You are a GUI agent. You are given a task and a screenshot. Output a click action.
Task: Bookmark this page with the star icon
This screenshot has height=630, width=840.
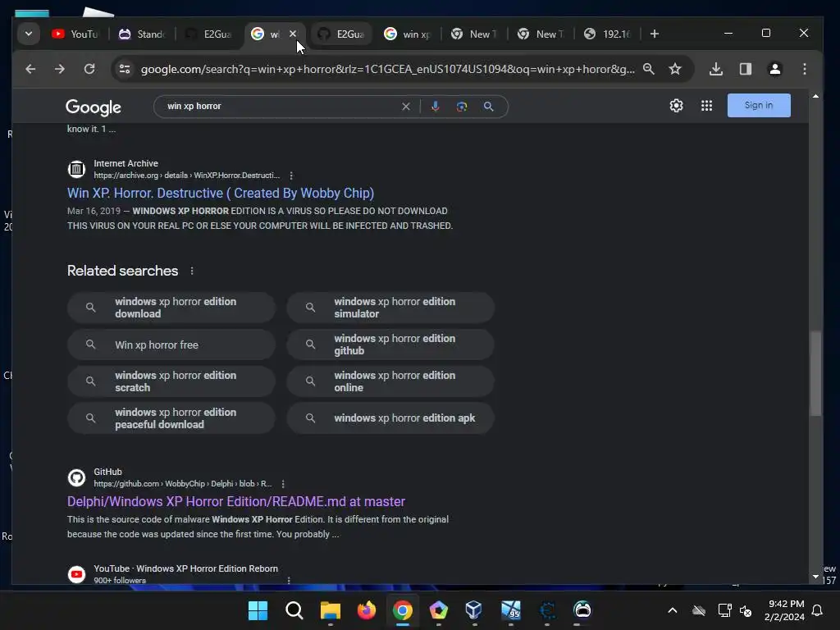[x=675, y=69]
